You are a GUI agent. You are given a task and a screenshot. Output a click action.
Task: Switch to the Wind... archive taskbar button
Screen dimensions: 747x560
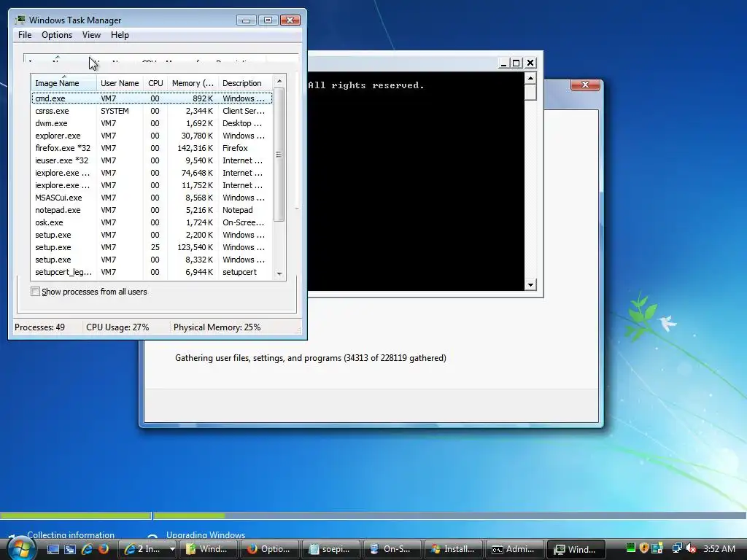click(209, 549)
